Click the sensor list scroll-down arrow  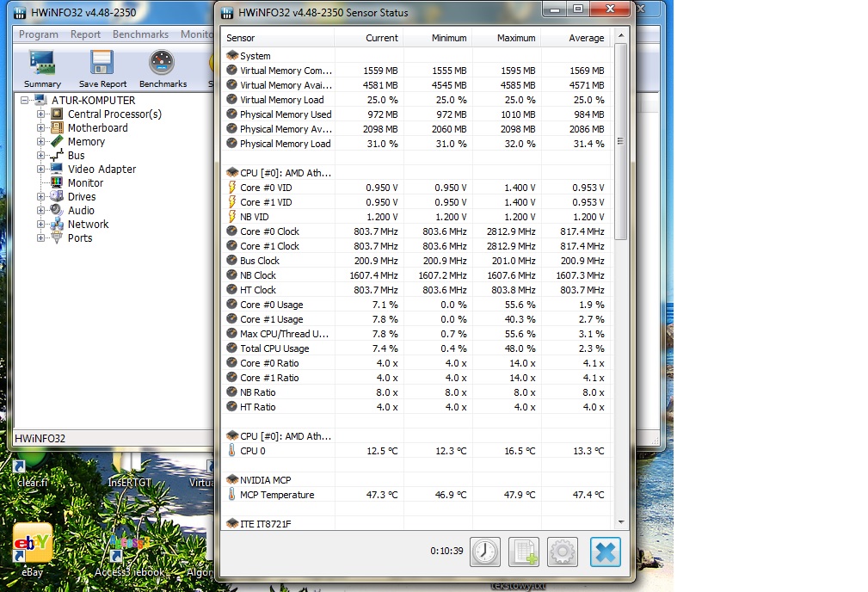tap(620, 521)
